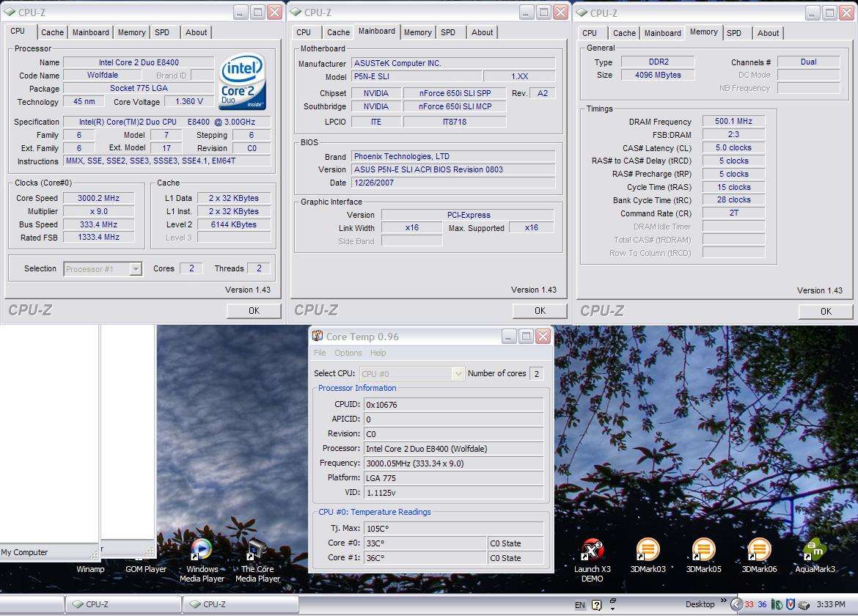Open About tab in right CPU-Z window
858x616 pixels.
coord(768,33)
